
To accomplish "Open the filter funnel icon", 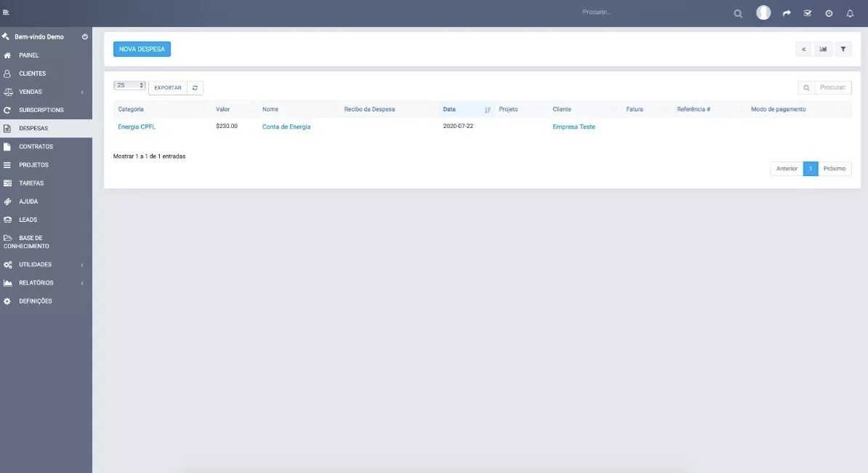I will pos(843,49).
